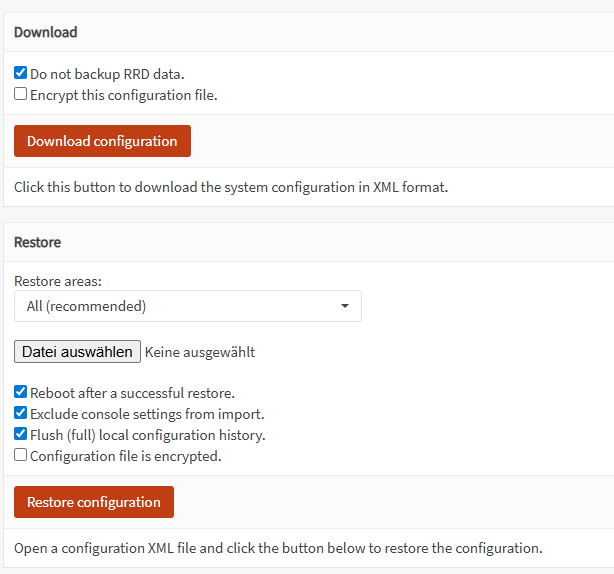The image size is (614, 574).
Task: Check Configuration file is encrypted box
Action: pos(20,455)
